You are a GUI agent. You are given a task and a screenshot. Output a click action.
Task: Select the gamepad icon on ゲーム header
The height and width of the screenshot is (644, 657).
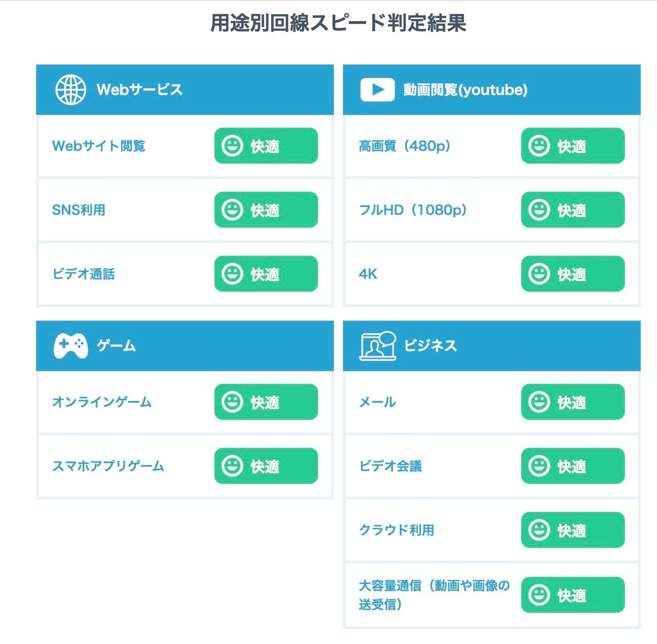70,344
